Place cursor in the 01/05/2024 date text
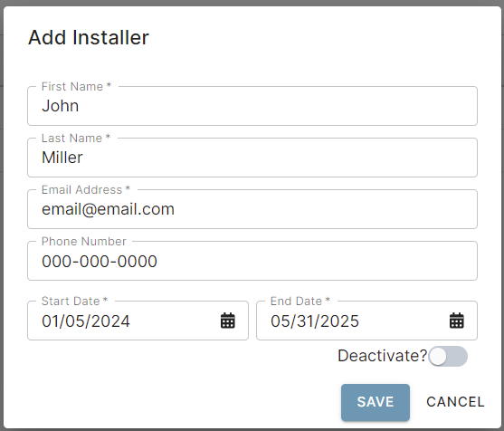504x431 pixels. pyautogui.click(x=86, y=321)
